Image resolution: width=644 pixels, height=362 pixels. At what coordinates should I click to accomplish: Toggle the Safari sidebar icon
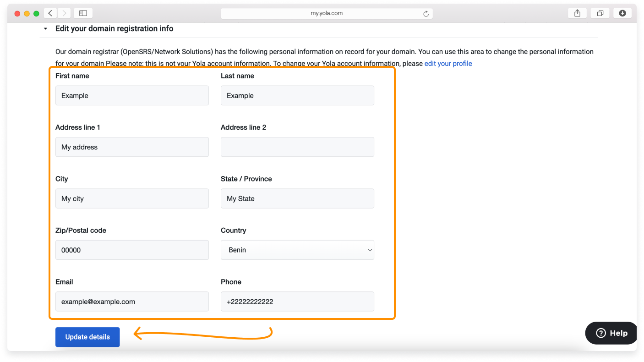[83, 13]
